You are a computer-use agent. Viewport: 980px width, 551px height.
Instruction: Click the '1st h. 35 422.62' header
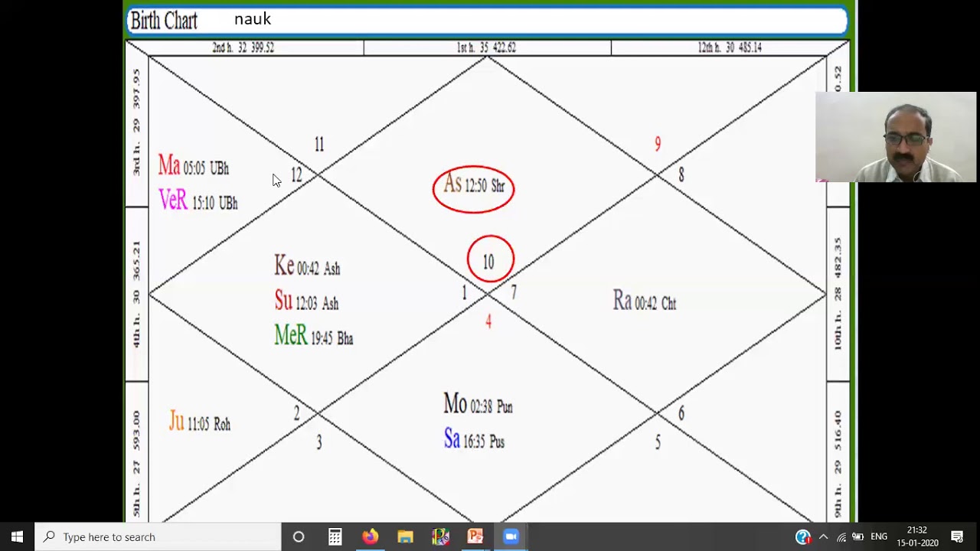[x=486, y=47]
